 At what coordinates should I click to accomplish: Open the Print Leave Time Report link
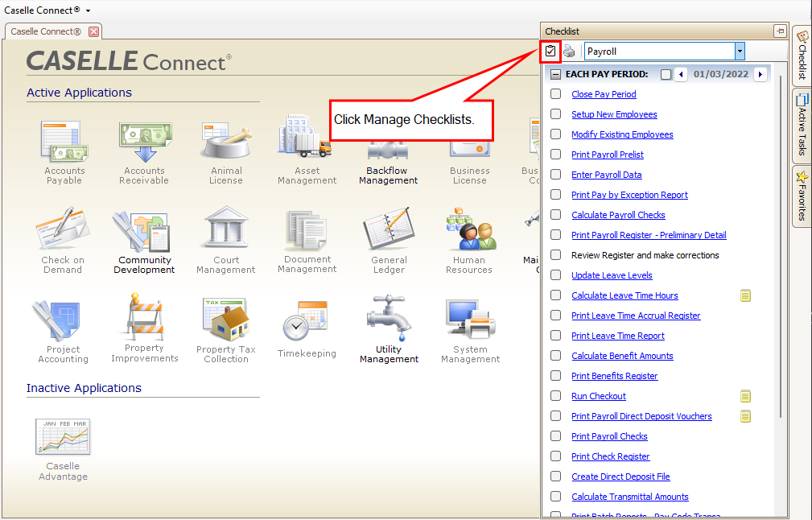coord(618,336)
